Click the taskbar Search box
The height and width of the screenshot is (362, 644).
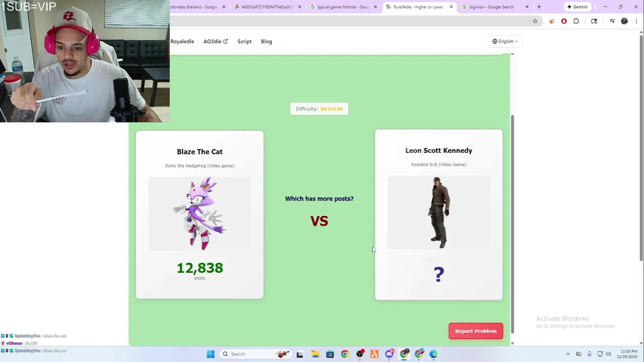click(x=255, y=354)
